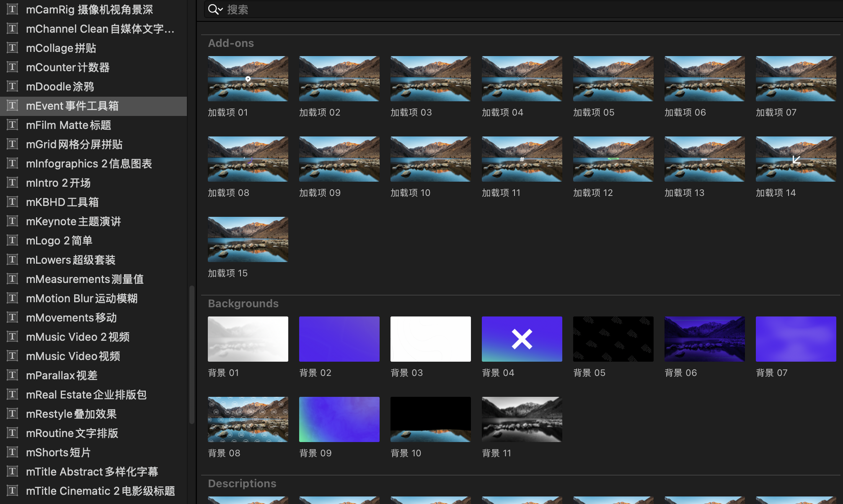The image size is (843, 504).
Task: Open the search options chevron
Action: pyautogui.click(x=220, y=10)
